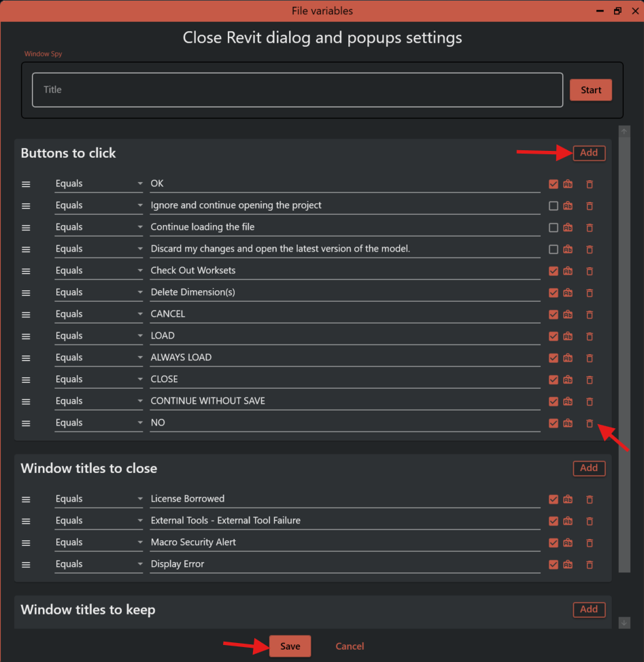Screen dimensions: 644x662
Task: Add a new button to click rule
Action: pyautogui.click(x=588, y=153)
